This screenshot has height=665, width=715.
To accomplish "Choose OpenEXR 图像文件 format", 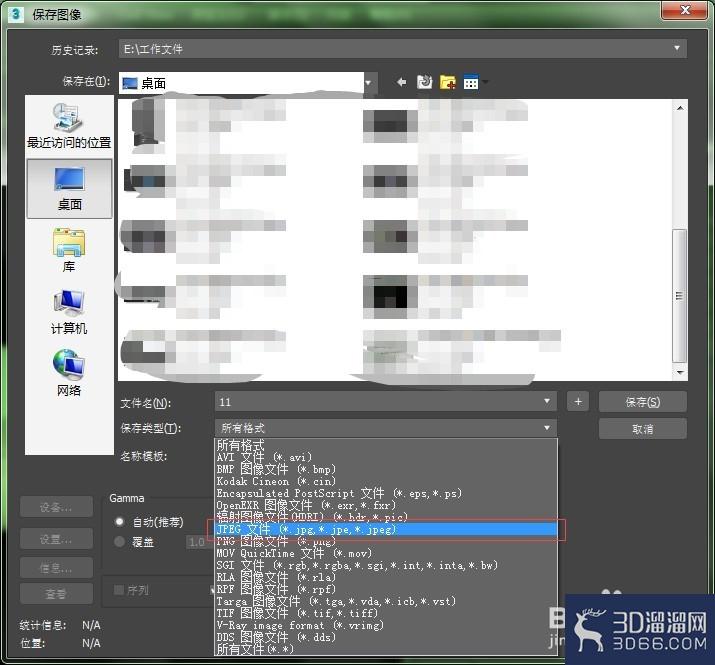I will tap(386, 505).
